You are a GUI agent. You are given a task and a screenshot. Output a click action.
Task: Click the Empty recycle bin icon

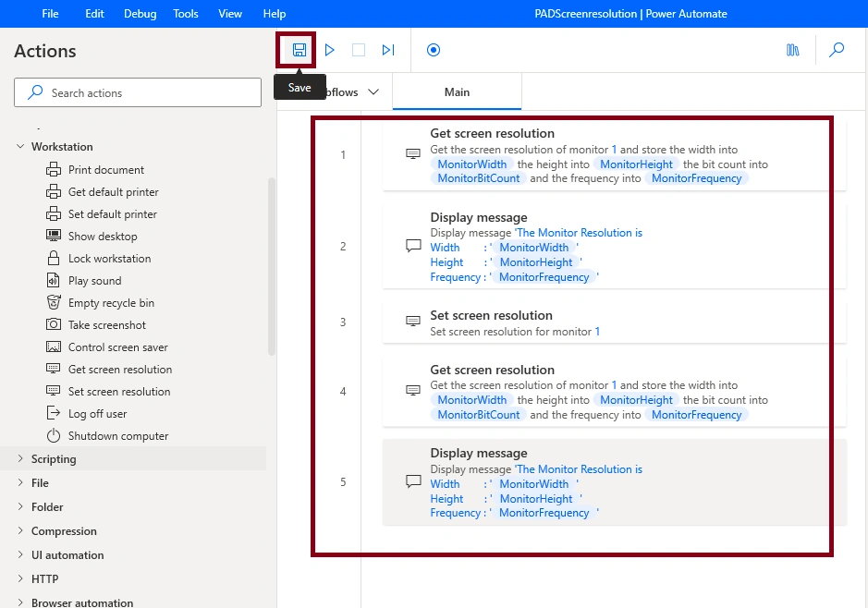[x=53, y=302]
